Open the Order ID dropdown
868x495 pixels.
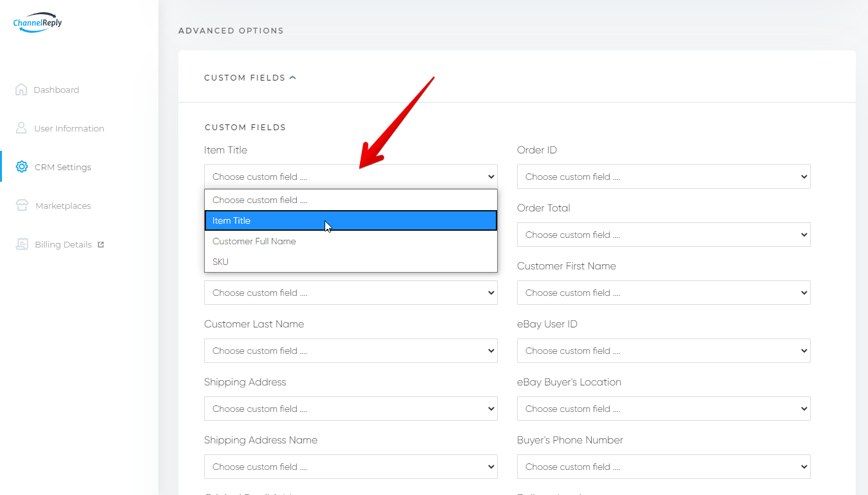click(x=664, y=177)
